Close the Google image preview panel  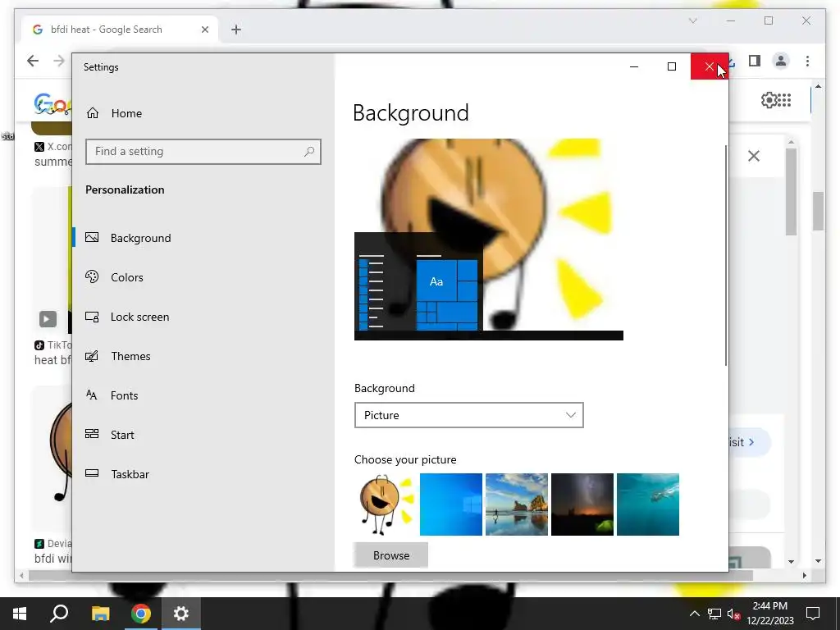pos(754,156)
